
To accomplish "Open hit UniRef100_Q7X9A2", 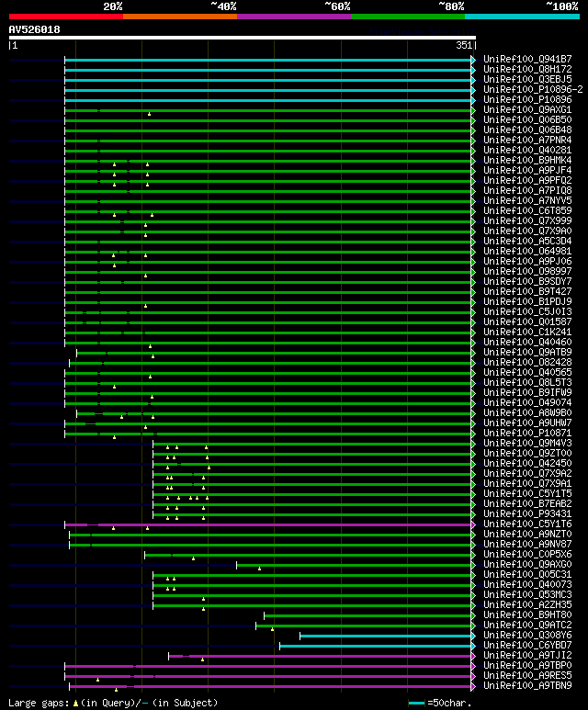I will 527,474.
